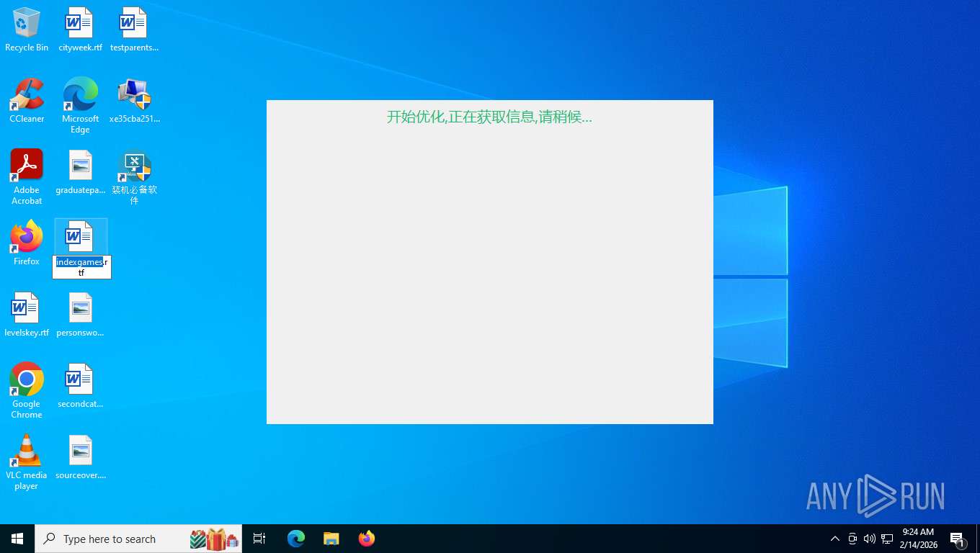Viewport: 980px width, 553px height.
Task: Show hidden system tray icons
Action: [x=834, y=539]
